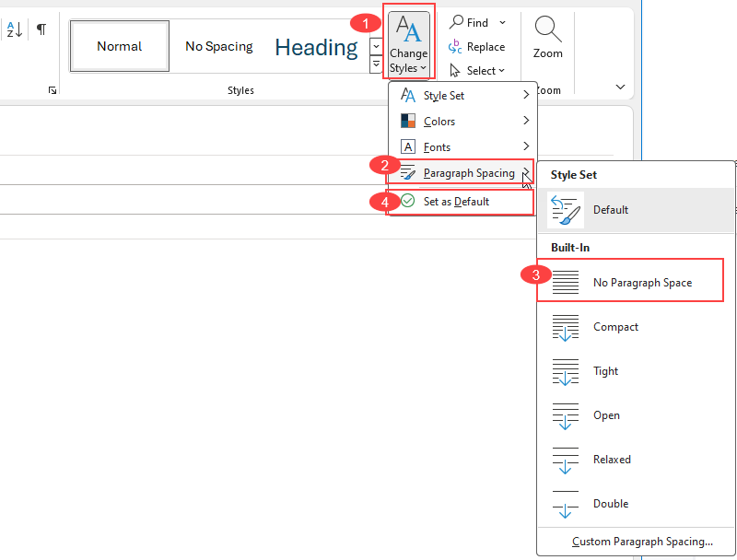Apply the No Spacing style from the gallery
Image resolution: width=737 pixels, height=560 pixels.
coord(218,45)
